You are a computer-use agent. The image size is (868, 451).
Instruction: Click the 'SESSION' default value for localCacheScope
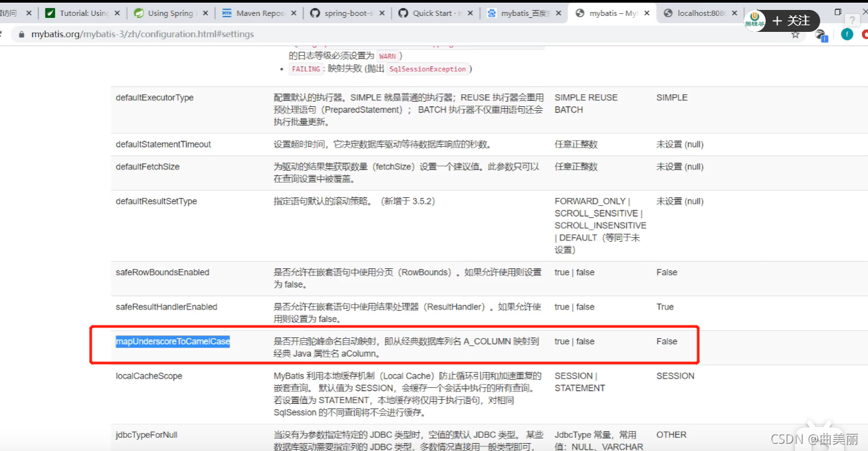(x=675, y=376)
